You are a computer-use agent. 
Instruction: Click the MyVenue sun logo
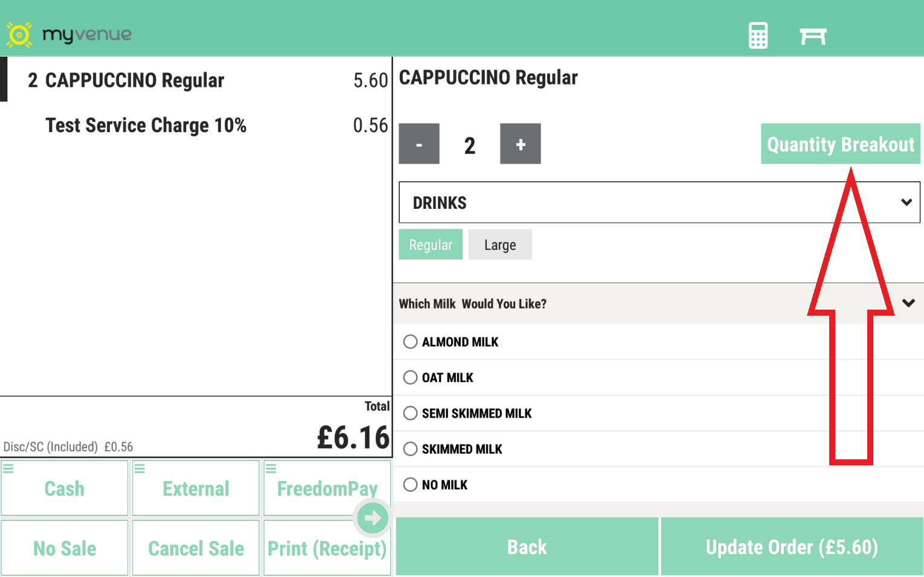point(19,35)
